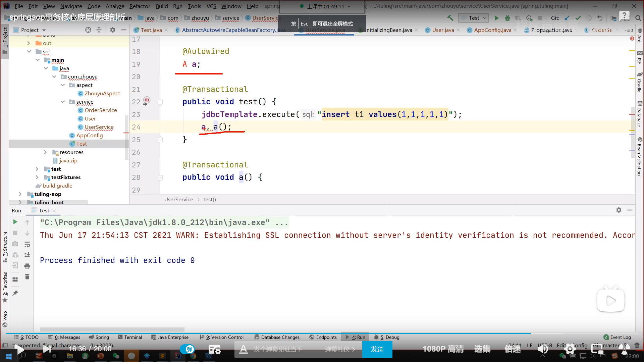Click the print icon in Run panel

pos(27,266)
